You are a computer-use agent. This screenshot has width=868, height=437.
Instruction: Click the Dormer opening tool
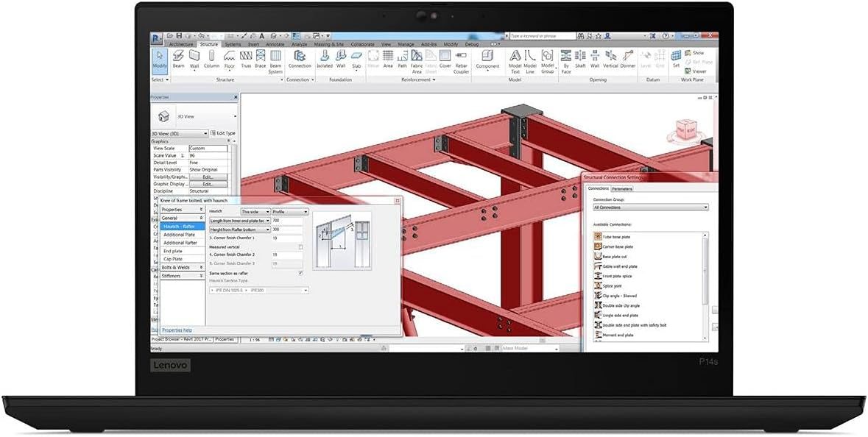[628, 59]
